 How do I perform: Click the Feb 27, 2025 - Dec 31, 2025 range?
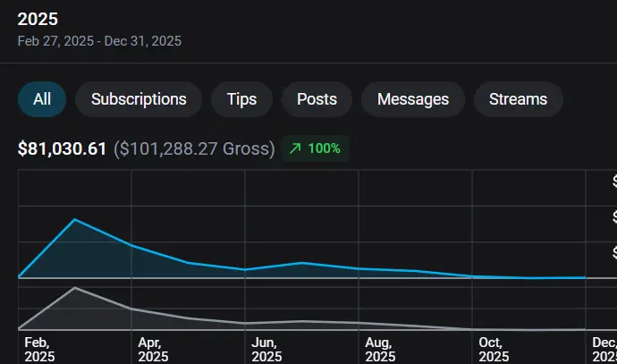[x=99, y=41]
